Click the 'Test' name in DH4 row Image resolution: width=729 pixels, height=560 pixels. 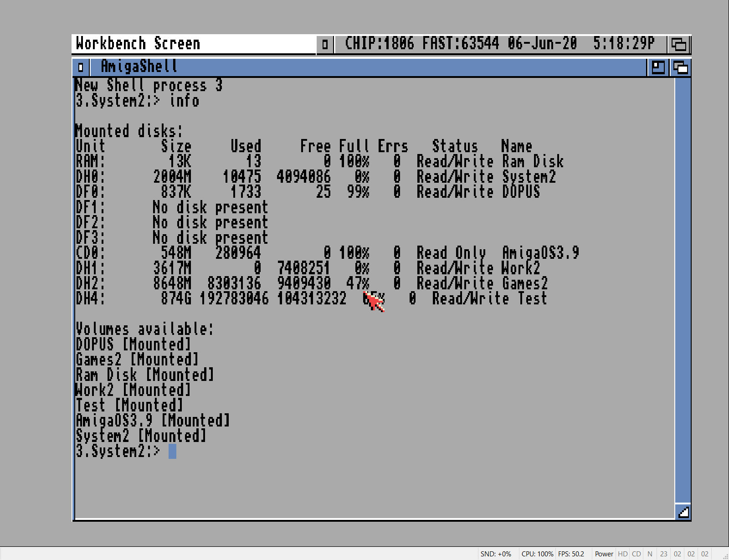coord(533,298)
